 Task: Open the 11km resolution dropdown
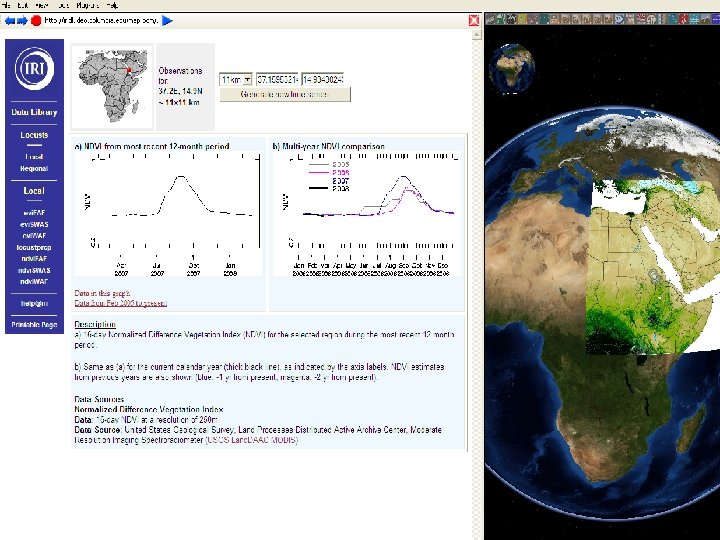[x=236, y=79]
